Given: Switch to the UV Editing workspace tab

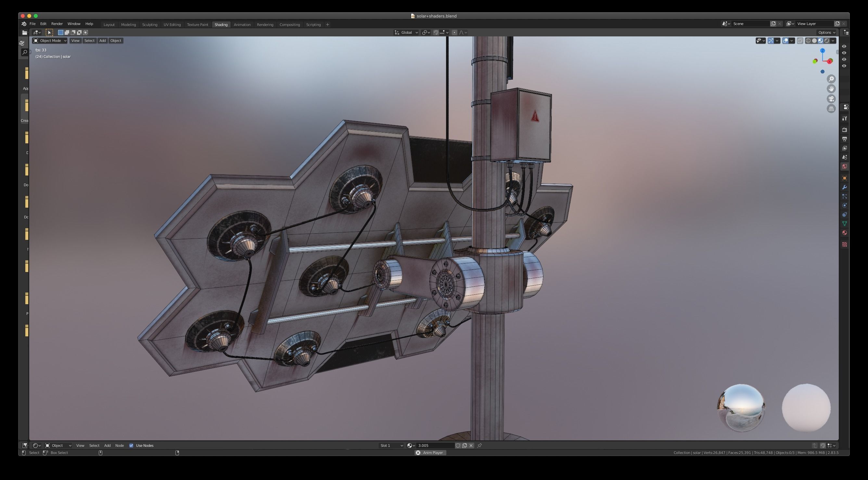Looking at the screenshot, I should [x=172, y=25].
